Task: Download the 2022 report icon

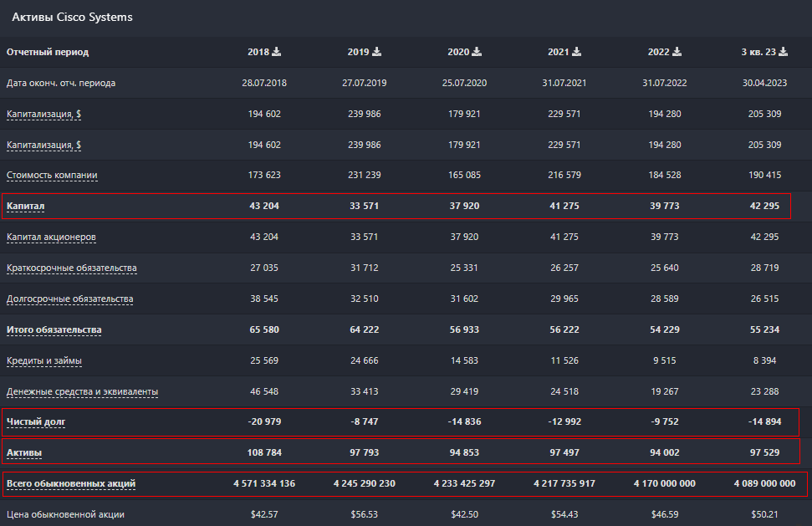Action: click(x=677, y=51)
